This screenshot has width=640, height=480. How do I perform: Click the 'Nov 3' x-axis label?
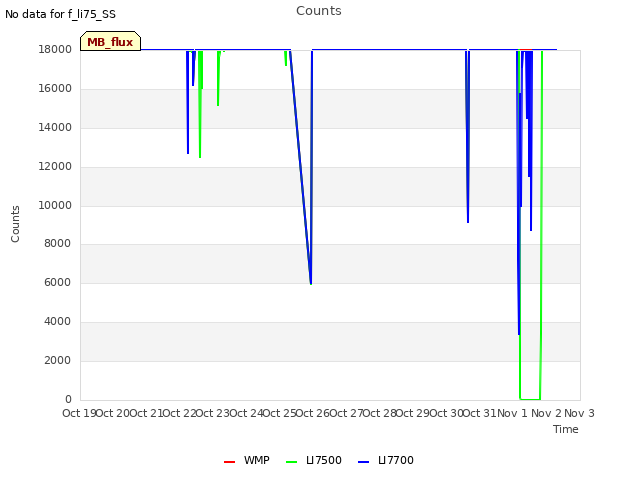point(579,413)
